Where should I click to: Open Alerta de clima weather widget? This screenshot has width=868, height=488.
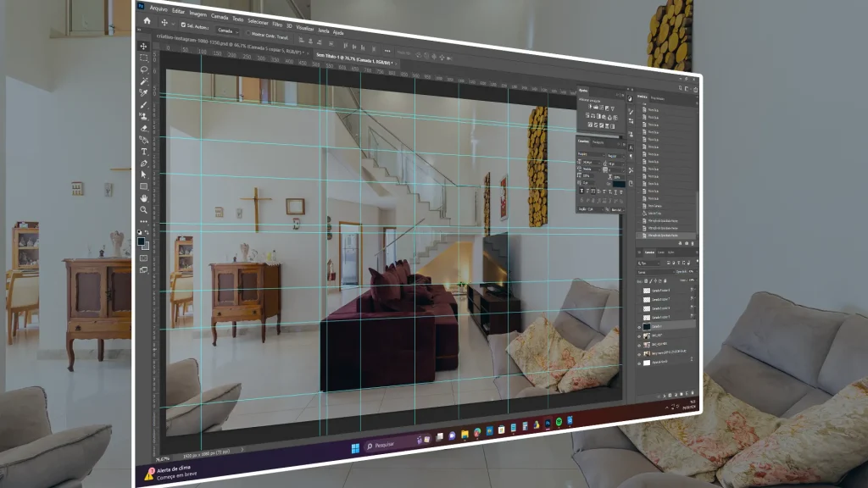click(170, 472)
